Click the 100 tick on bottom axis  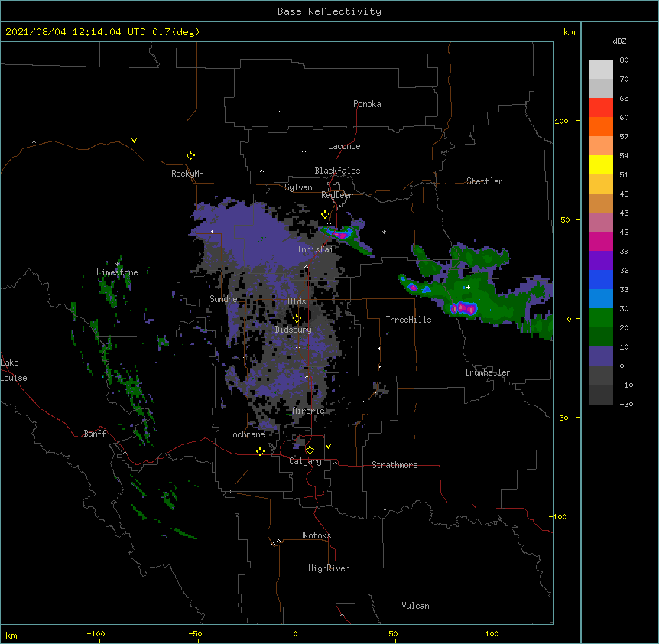pos(492,633)
